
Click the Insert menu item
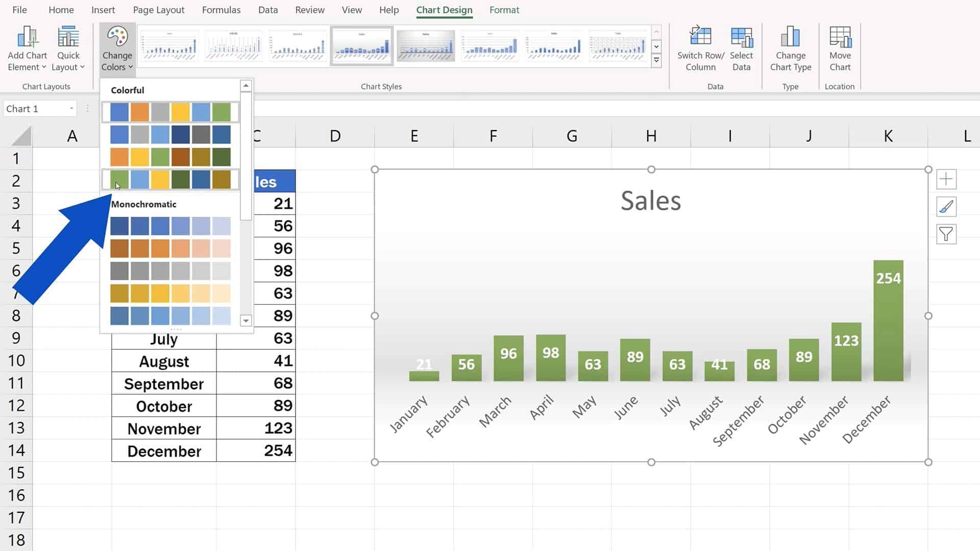click(x=103, y=9)
